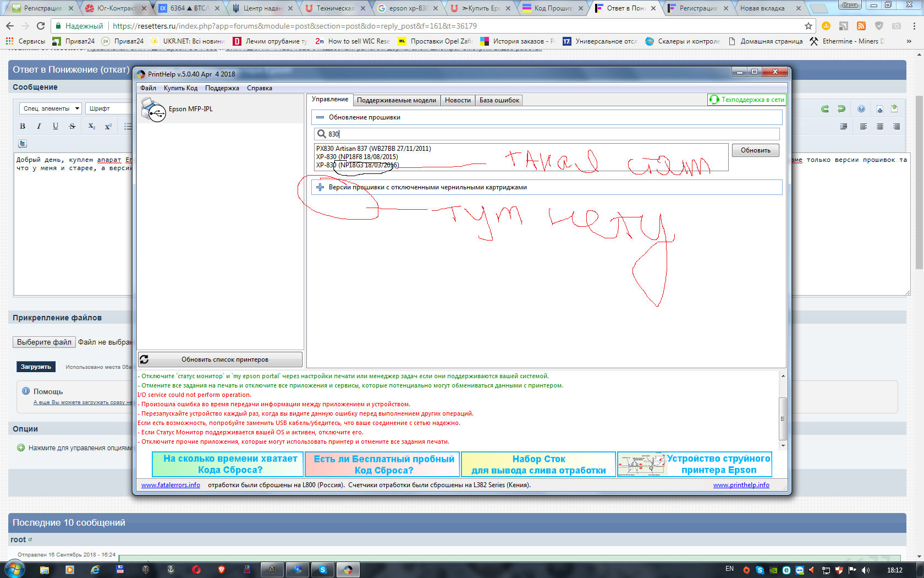This screenshot has width=924, height=578.
Task: Open the www.fatalerrors.info link
Action: (170, 485)
